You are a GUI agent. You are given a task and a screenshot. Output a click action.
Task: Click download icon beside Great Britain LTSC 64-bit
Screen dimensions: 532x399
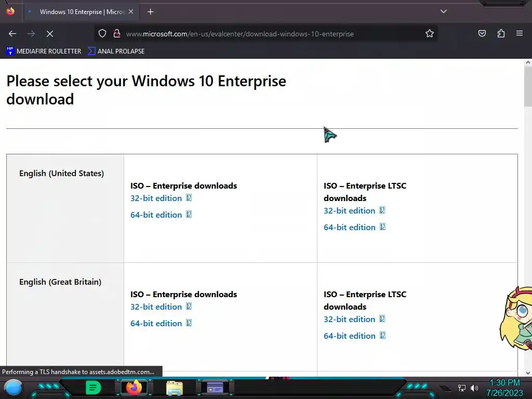tap(382, 336)
